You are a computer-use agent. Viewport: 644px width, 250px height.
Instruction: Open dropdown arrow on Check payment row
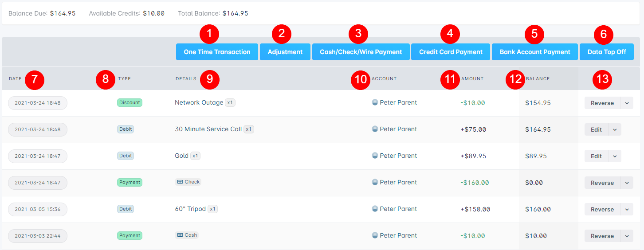627,183
